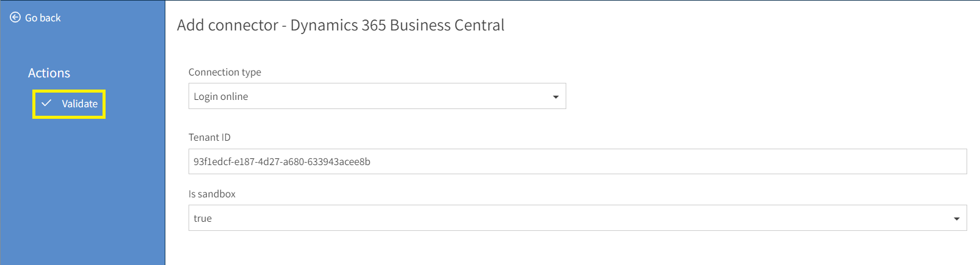Select the Login online combo box

click(x=377, y=96)
